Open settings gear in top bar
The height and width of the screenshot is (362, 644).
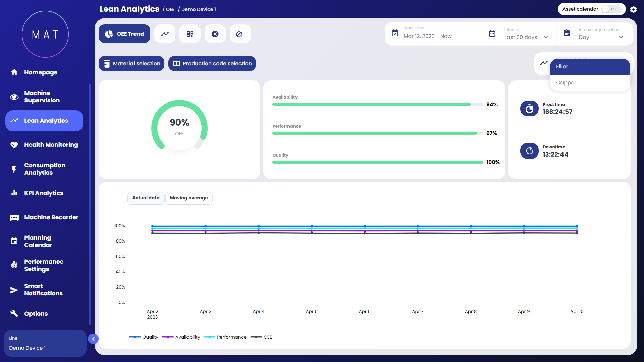pos(633,9)
